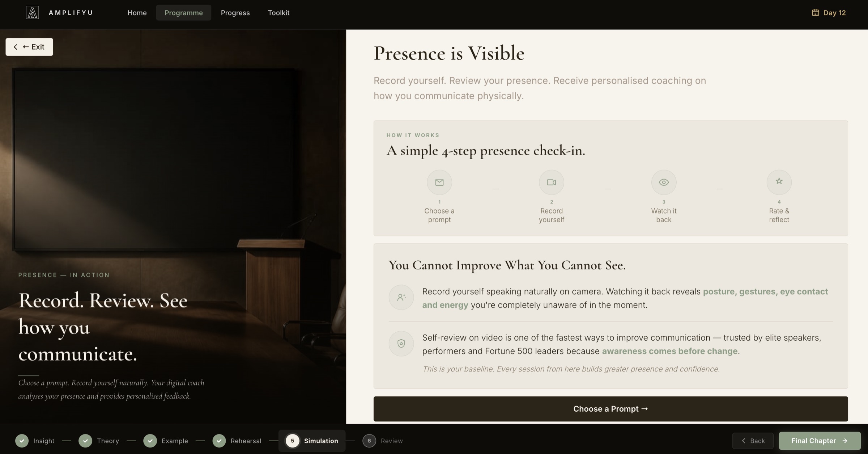Screen dimensions: 868x454
Task: Click the step 5 circle for Simulation
Action: click(x=293, y=441)
